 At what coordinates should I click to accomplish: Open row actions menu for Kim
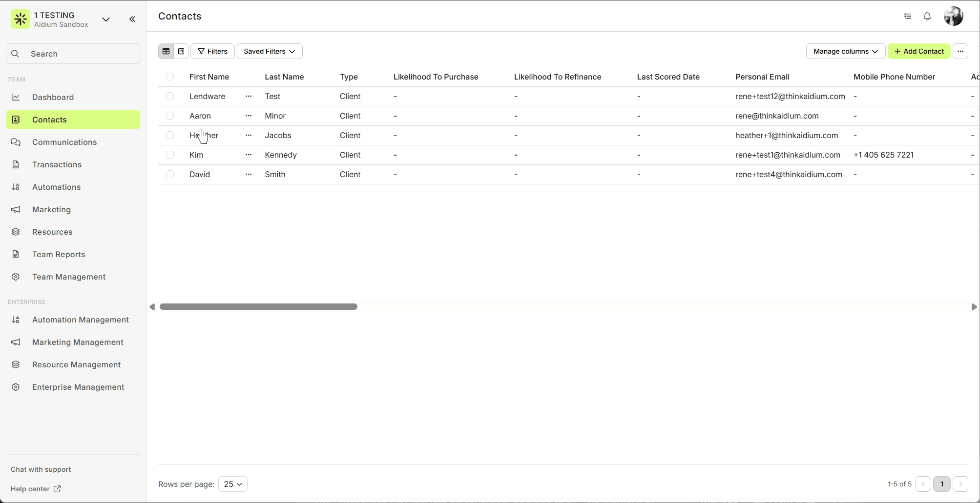tap(249, 155)
